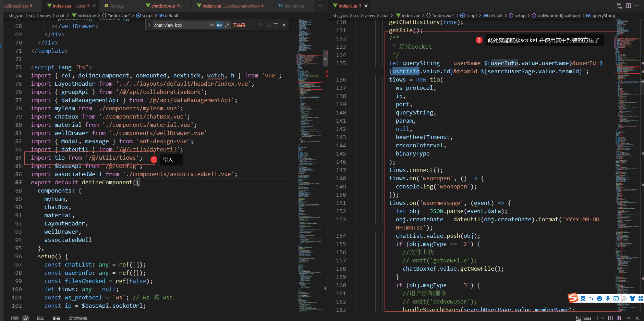Viewport: 644px width, 321px height.
Task: Toggle Match Case in the find widget
Action: [x=212, y=25]
